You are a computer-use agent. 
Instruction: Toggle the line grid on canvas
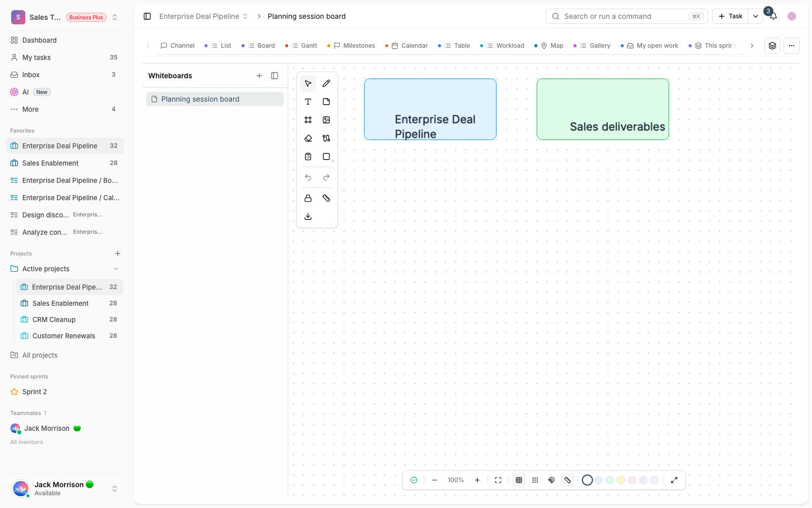519,480
